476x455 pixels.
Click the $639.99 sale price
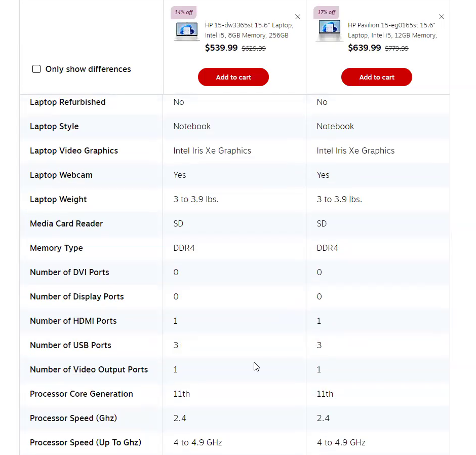(x=365, y=48)
